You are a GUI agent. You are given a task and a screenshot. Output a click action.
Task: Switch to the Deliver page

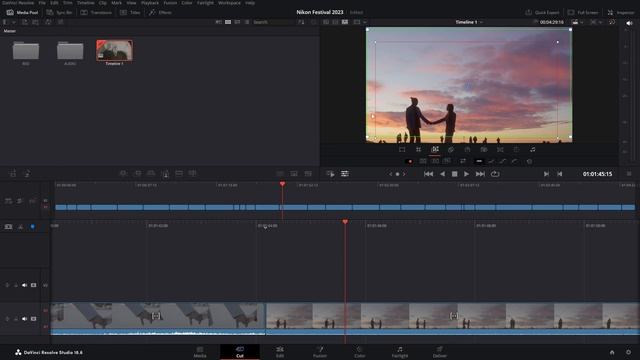(x=440, y=352)
